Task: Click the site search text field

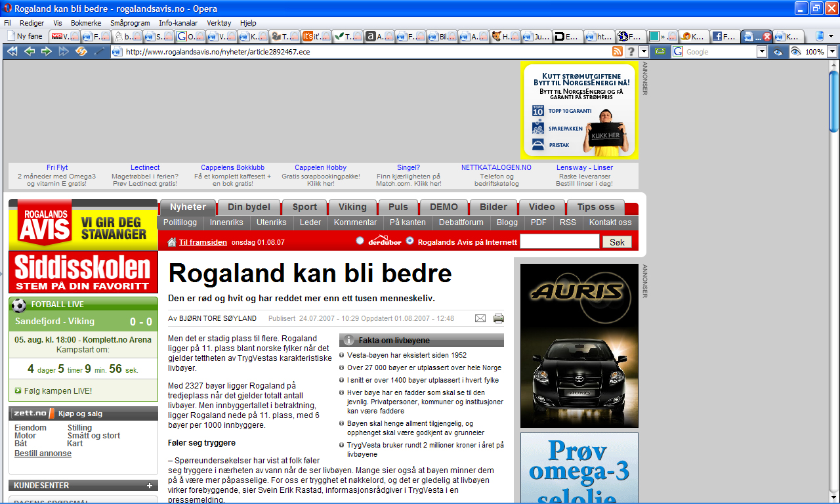Action: 559,241
